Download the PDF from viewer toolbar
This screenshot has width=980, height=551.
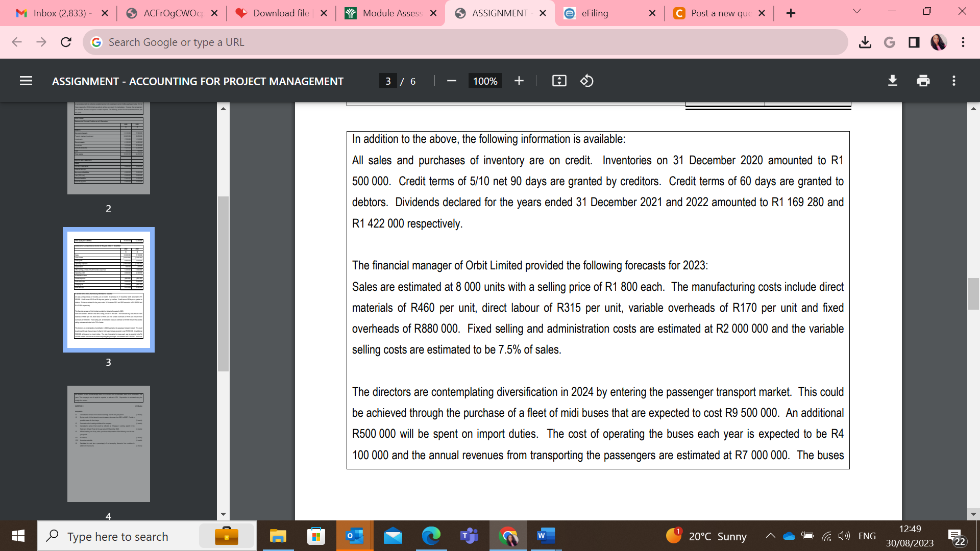(893, 81)
